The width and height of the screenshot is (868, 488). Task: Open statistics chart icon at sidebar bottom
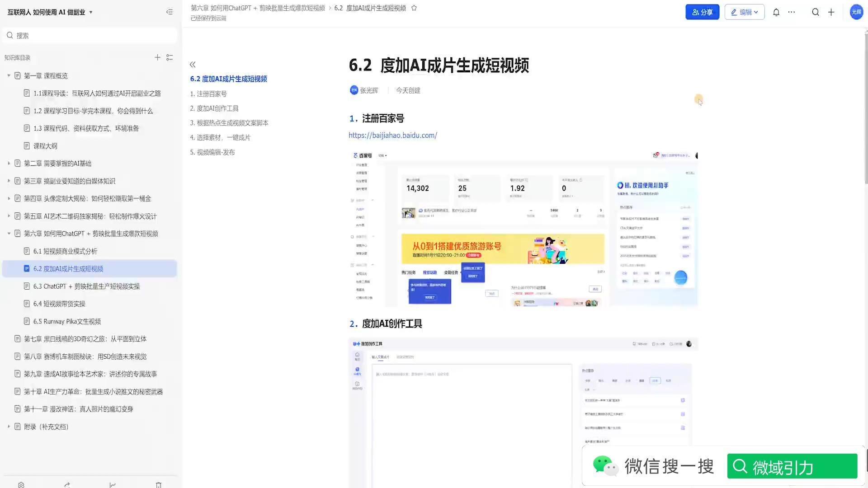pos(113,485)
